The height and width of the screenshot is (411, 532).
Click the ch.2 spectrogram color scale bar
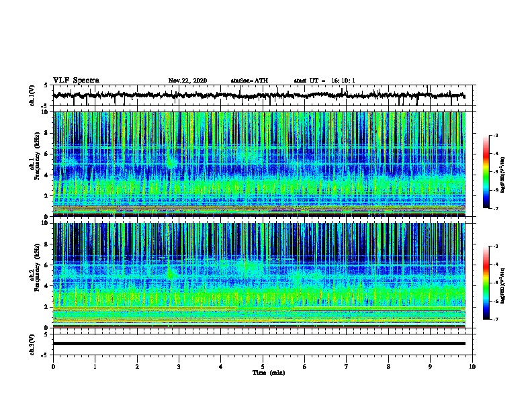486,283
